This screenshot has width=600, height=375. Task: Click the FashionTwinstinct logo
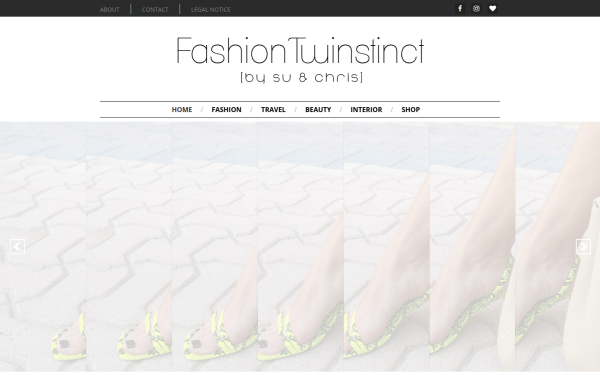[x=300, y=59]
